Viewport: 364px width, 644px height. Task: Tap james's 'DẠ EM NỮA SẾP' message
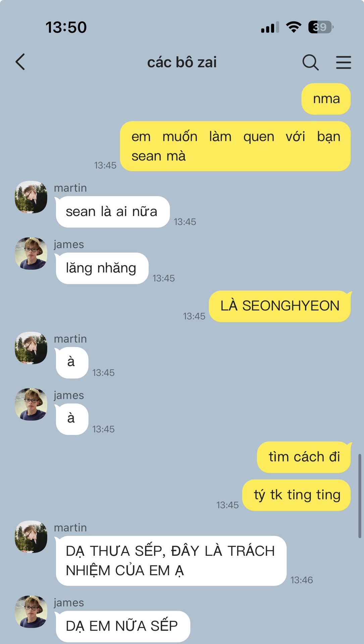tap(122, 626)
